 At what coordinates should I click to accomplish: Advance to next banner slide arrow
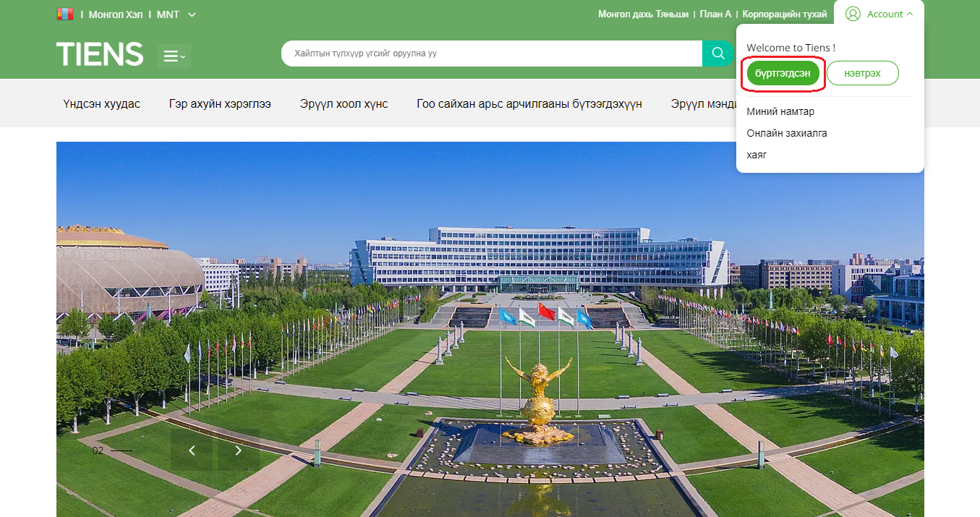pos(239,450)
